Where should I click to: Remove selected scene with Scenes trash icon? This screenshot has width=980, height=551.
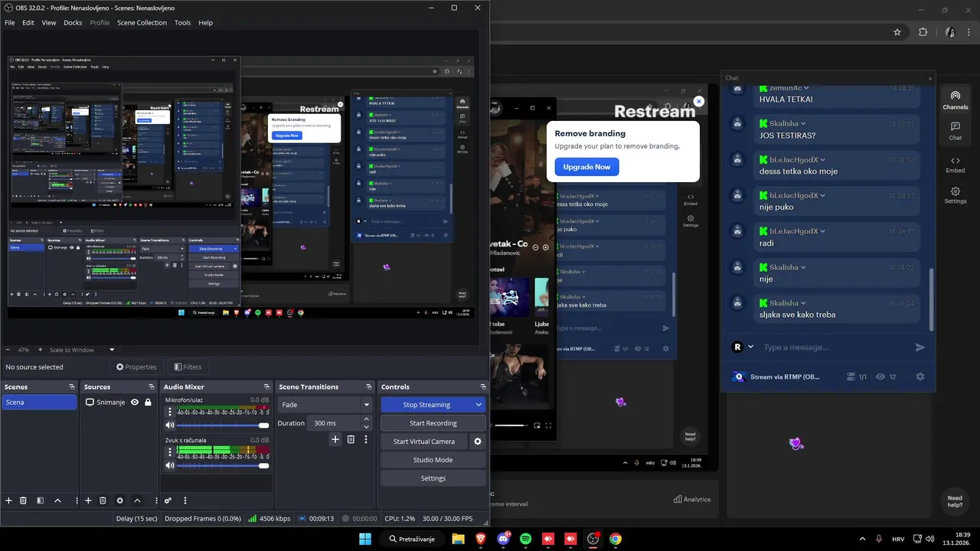[24, 500]
